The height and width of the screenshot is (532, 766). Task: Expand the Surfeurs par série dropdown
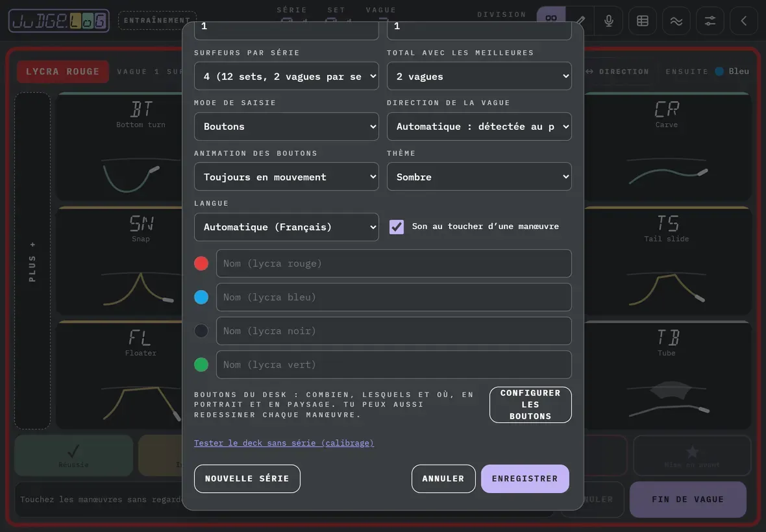point(286,76)
